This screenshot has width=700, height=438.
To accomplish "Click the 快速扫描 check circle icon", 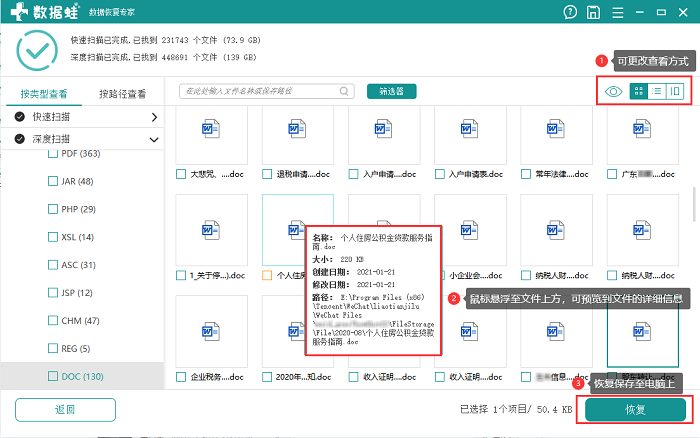I will tap(20, 117).
